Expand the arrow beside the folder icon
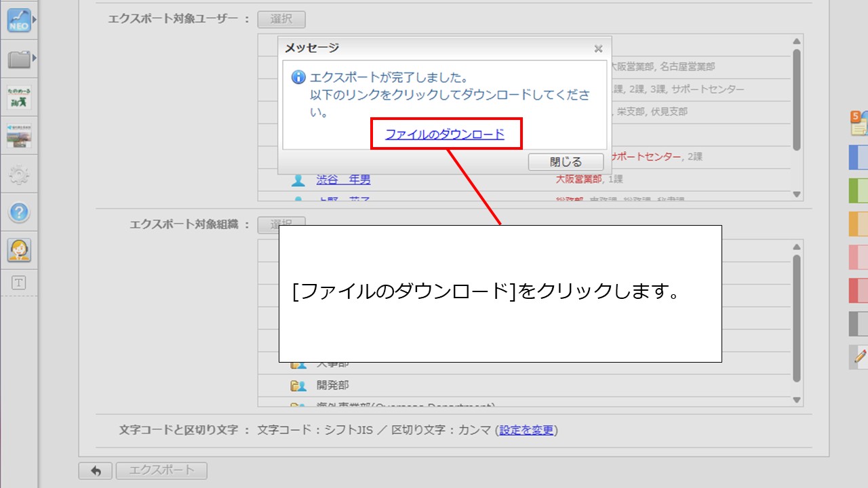 coord(35,59)
